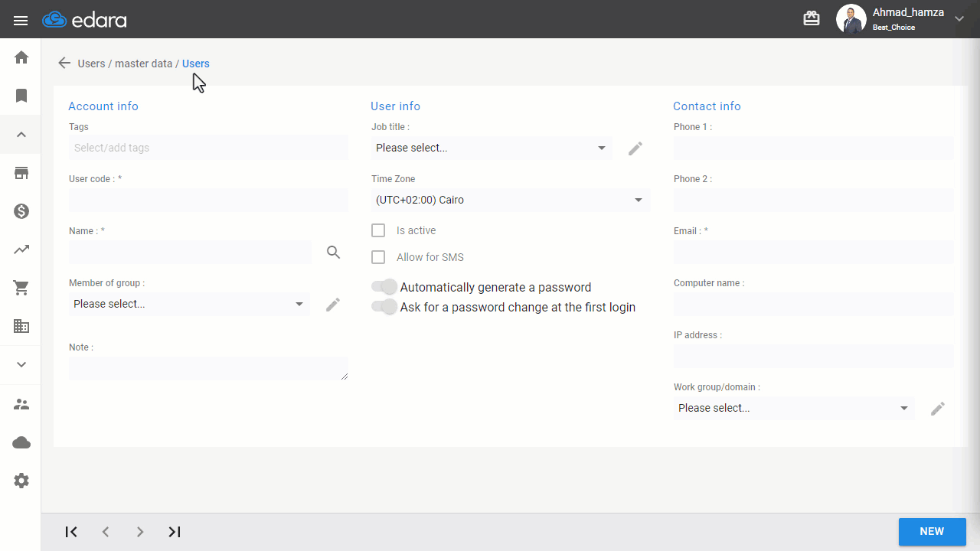Click the search icon next to Name

point(334,253)
